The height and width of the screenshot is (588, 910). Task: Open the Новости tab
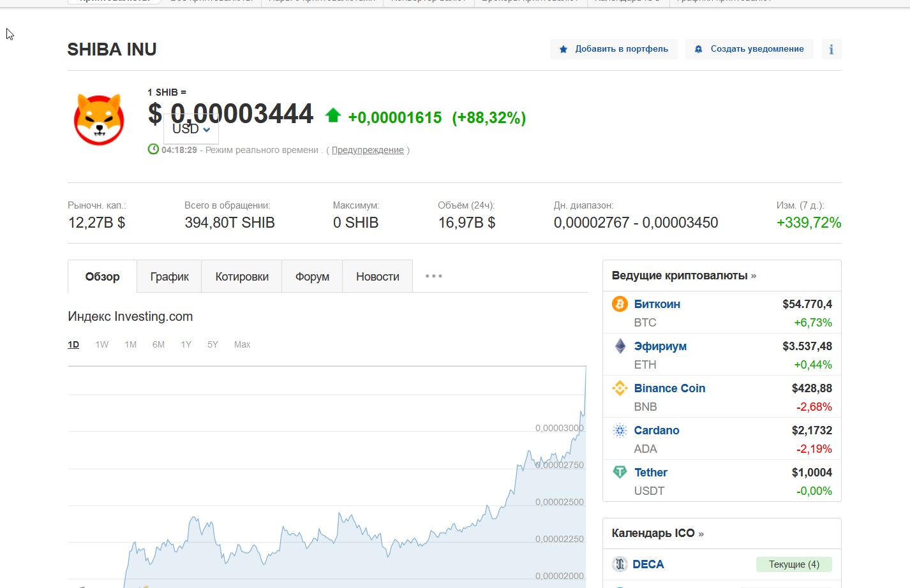click(x=377, y=277)
